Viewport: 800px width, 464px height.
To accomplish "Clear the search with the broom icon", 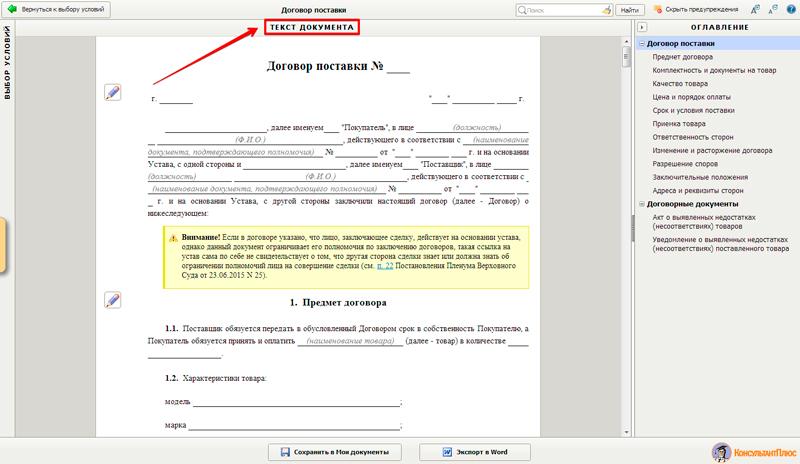I will click(607, 10).
